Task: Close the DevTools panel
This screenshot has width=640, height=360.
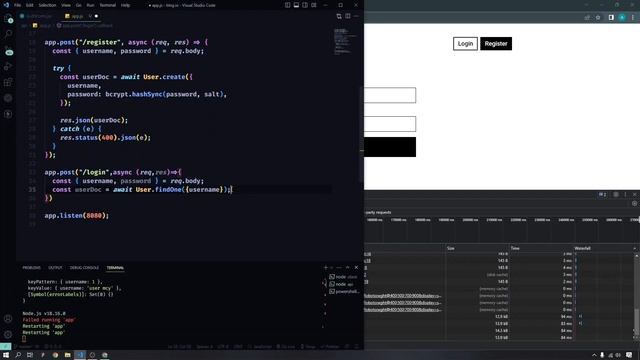Action: click(x=634, y=194)
